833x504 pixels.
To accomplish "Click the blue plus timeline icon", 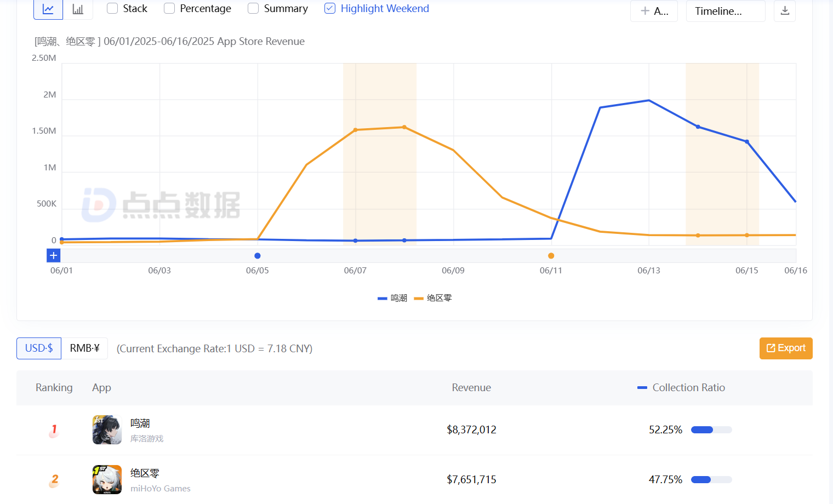I will pyautogui.click(x=53, y=255).
